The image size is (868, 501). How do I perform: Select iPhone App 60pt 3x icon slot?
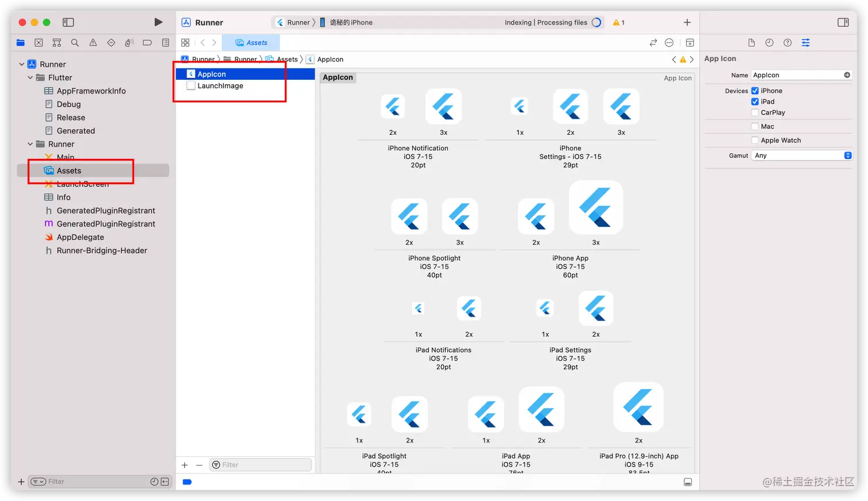(x=596, y=208)
